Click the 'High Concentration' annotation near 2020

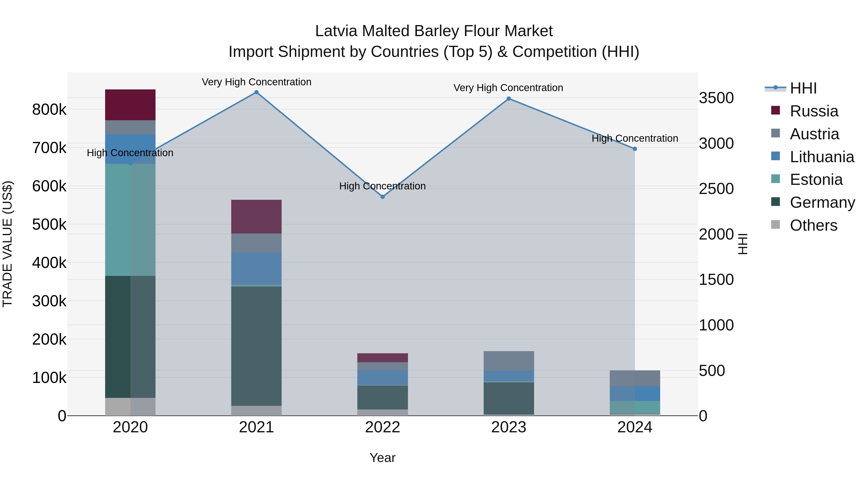point(130,153)
